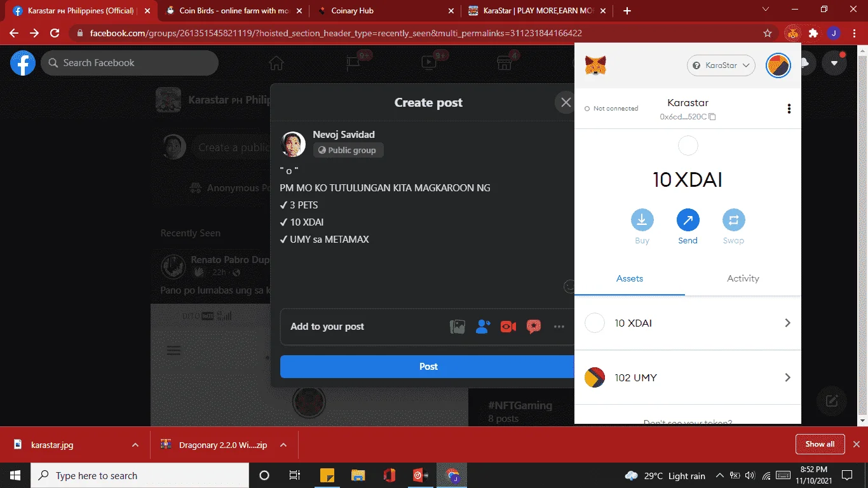Click the address bar URL
The image size is (868, 488).
[336, 33]
